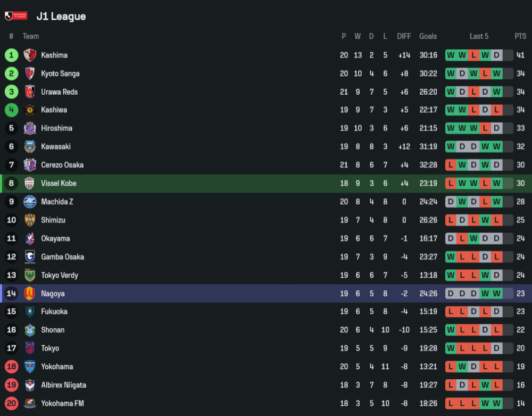Viewport: 532px width, 416px height.
Task: Click the J1 League logo icon
Action: tap(16, 16)
